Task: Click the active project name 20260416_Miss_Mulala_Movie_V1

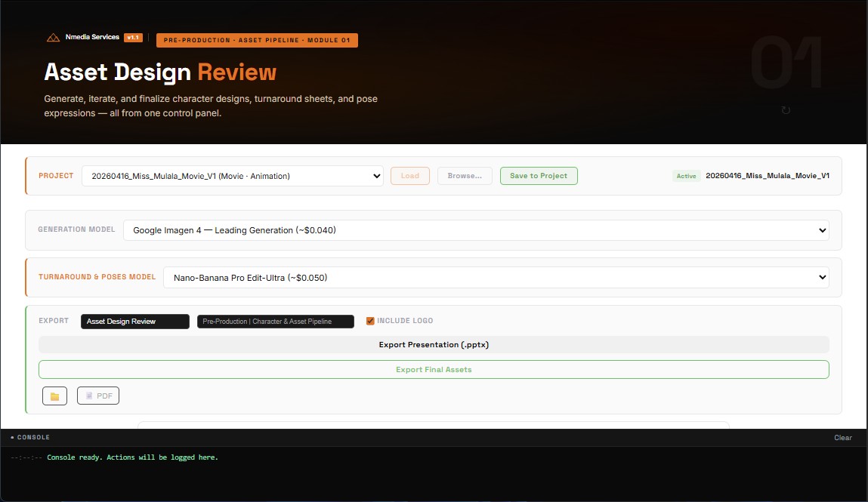Action: tap(768, 176)
